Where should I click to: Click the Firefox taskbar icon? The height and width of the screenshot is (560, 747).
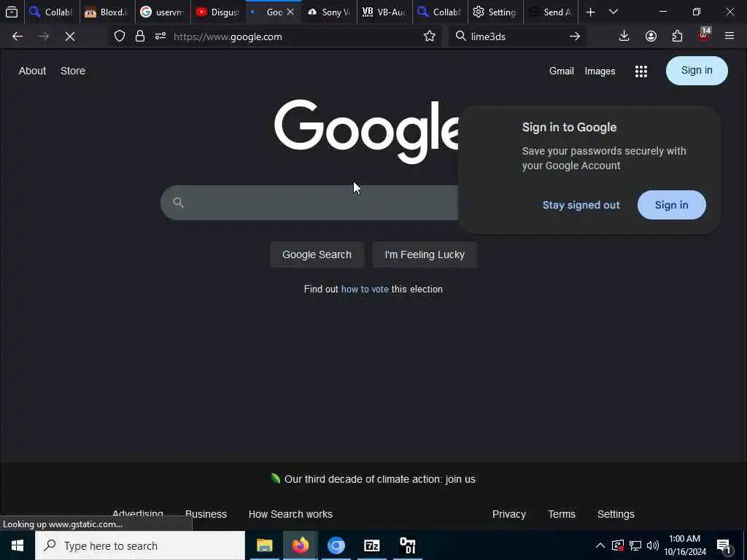point(301,545)
